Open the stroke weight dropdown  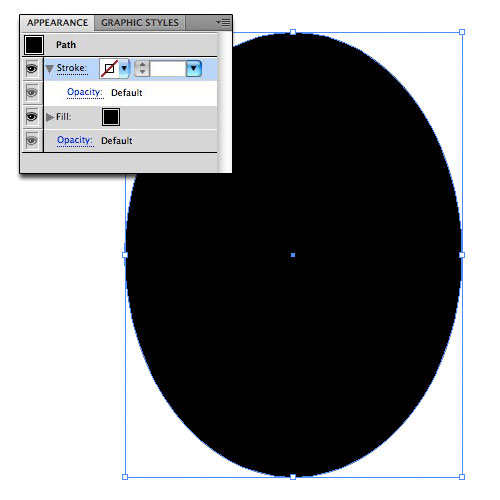[x=194, y=69]
